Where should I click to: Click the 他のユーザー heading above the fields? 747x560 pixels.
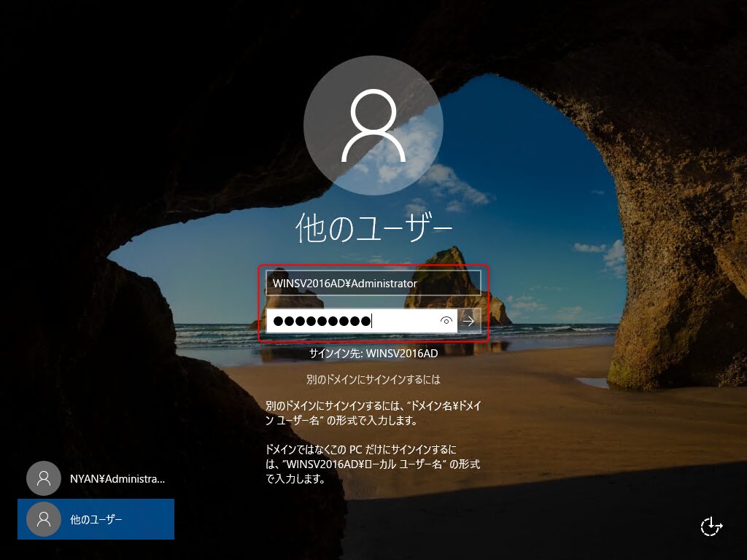click(x=373, y=229)
